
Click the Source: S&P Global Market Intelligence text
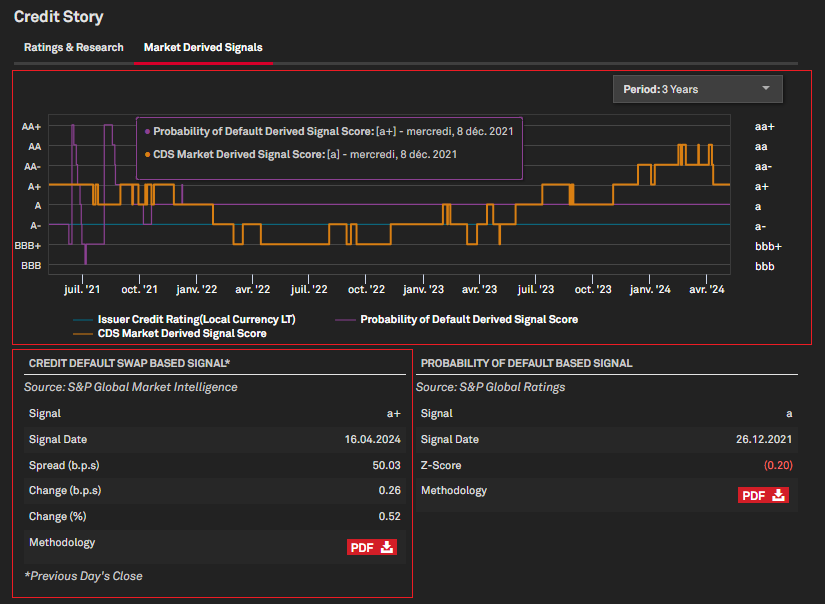(131, 387)
